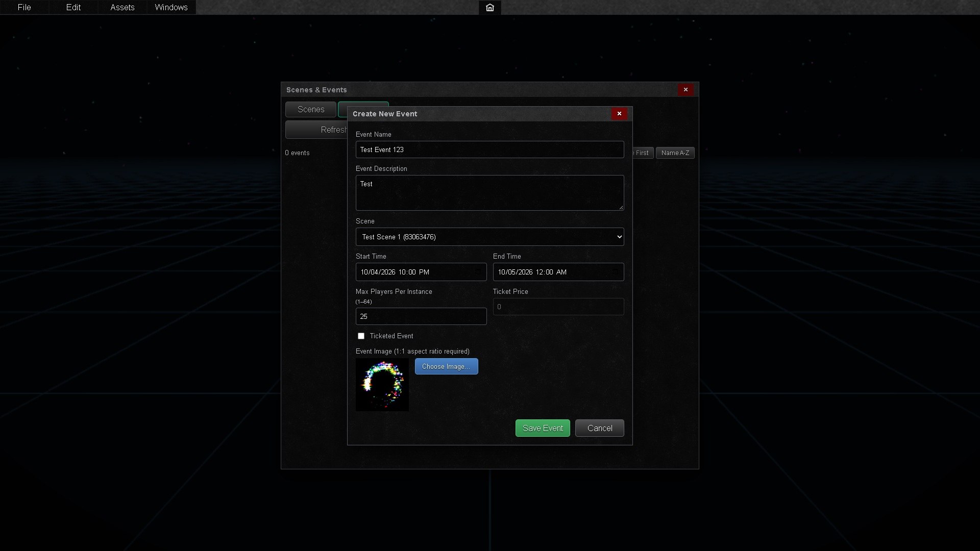The image size is (980, 551).
Task: Switch to the Scenes tab
Action: pos(310,109)
